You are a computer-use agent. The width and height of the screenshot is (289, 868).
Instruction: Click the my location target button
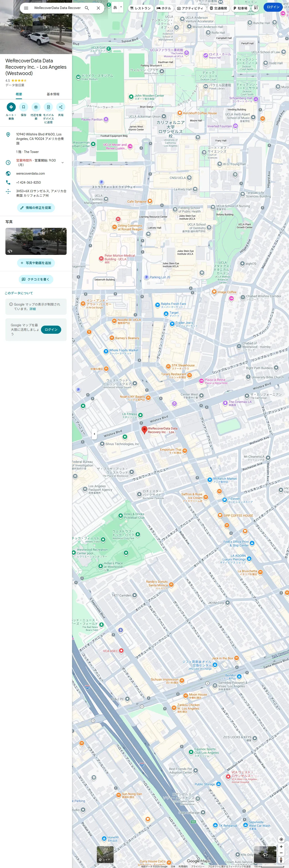tap(281, 839)
